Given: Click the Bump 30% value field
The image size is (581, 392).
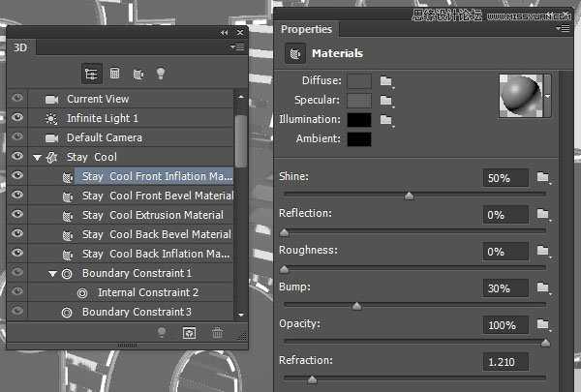Looking at the screenshot, I should tap(505, 288).
